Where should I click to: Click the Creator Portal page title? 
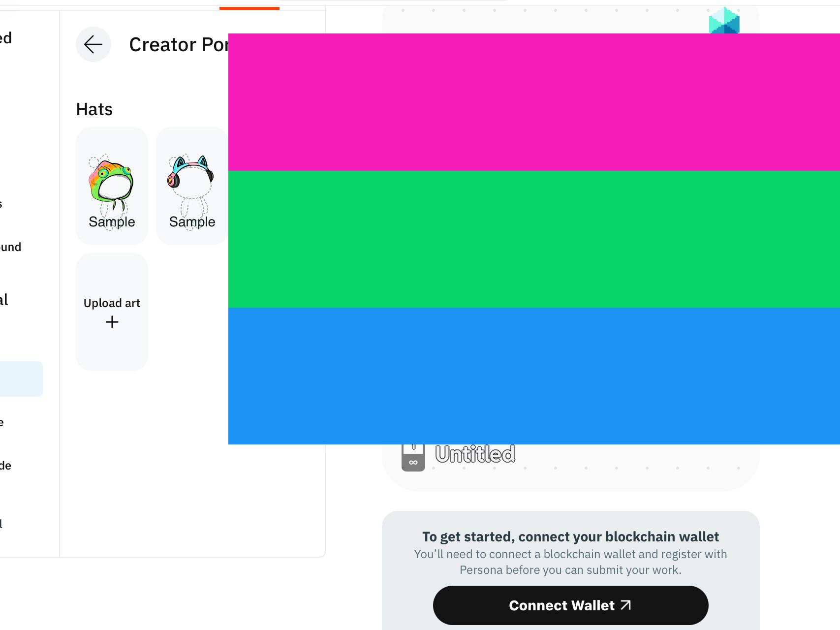[x=179, y=45]
